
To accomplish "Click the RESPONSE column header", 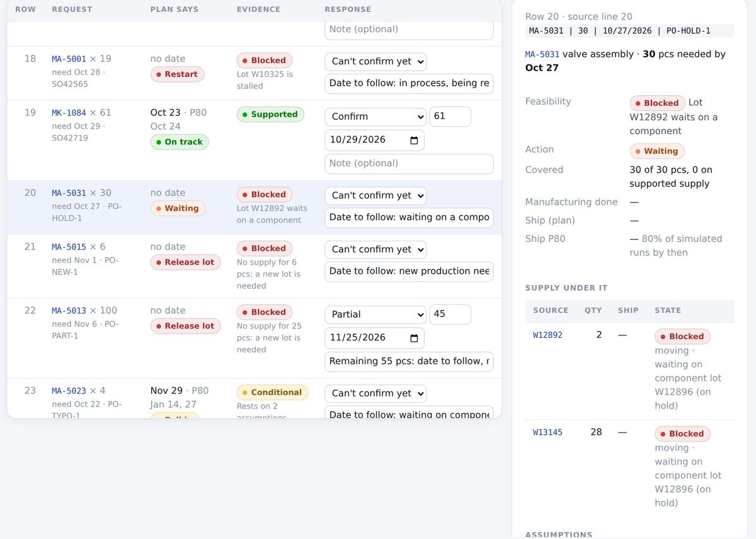I will [348, 9].
